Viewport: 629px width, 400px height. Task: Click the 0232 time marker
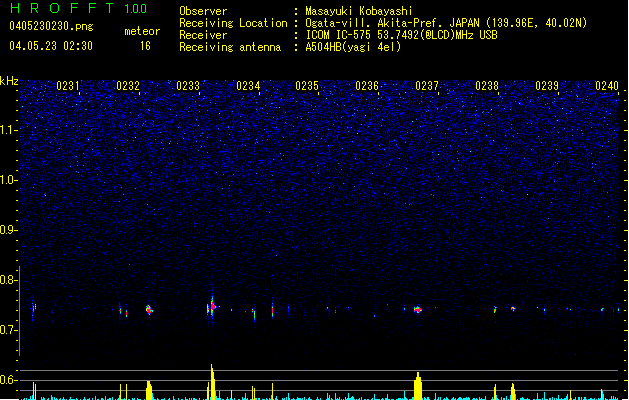[x=128, y=86]
